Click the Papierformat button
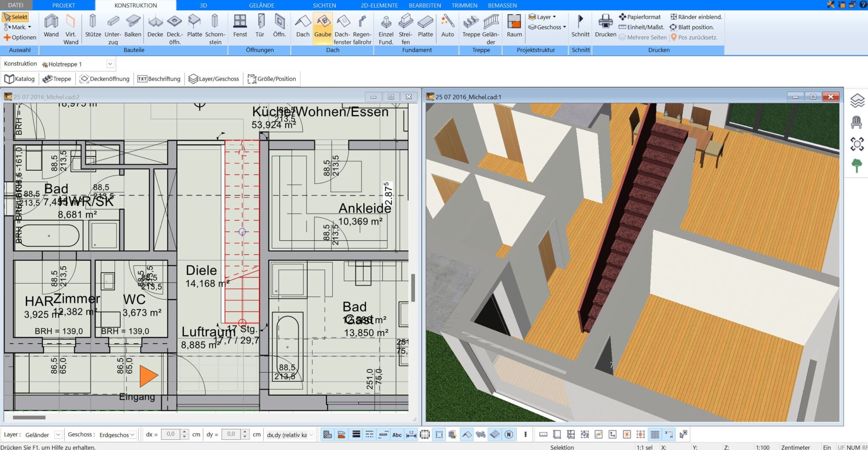The image size is (868, 450). 640,17
